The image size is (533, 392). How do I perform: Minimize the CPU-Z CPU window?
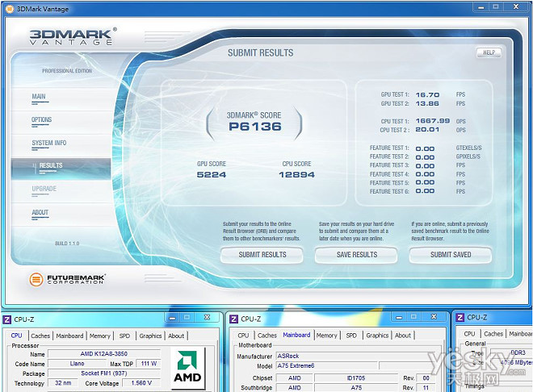click(172, 318)
